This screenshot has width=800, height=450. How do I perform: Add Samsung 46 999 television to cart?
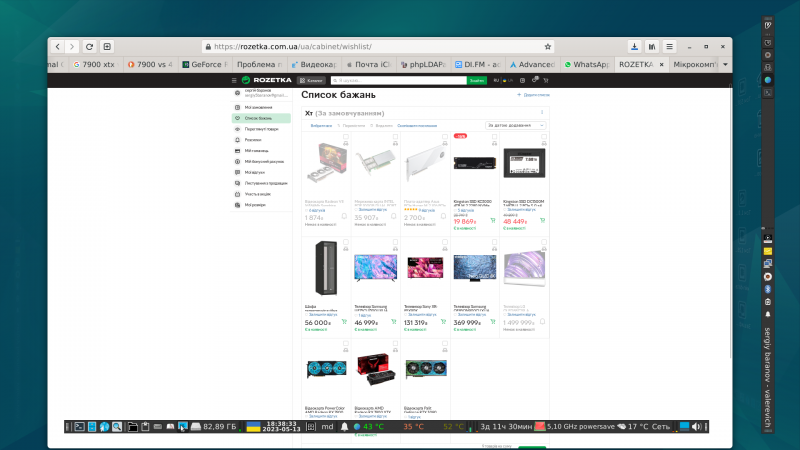pos(394,322)
